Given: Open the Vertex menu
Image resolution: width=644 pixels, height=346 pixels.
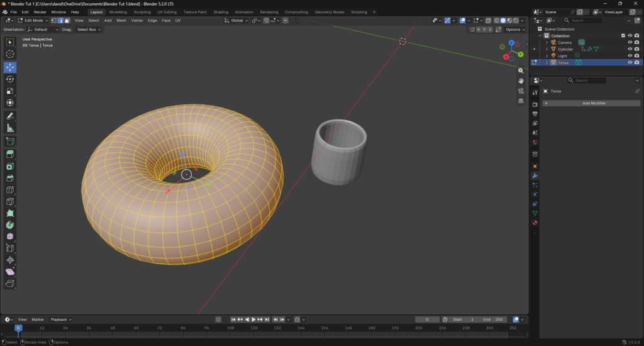Looking at the screenshot, I should pyautogui.click(x=136, y=21).
